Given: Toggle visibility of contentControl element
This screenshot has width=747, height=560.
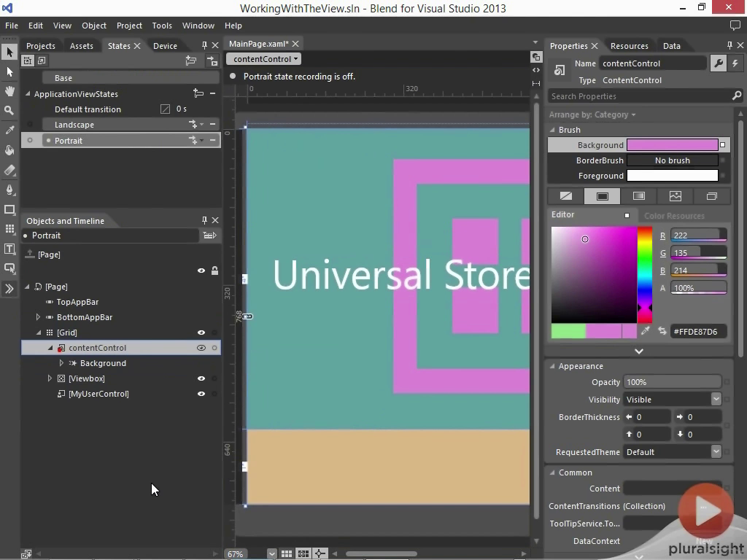Looking at the screenshot, I should (201, 348).
